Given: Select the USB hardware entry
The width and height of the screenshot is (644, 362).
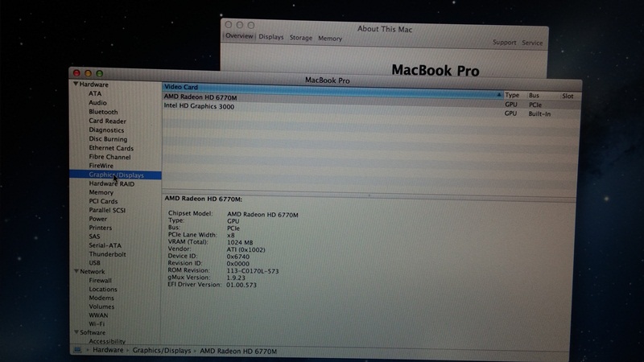Looking at the screenshot, I should pyautogui.click(x=95, y=263).
